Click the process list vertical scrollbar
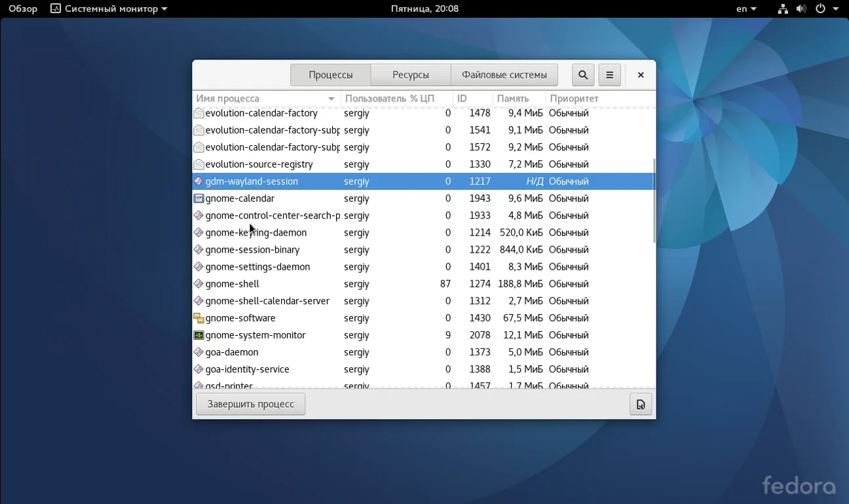849x504 pixels. coord(654,200)
